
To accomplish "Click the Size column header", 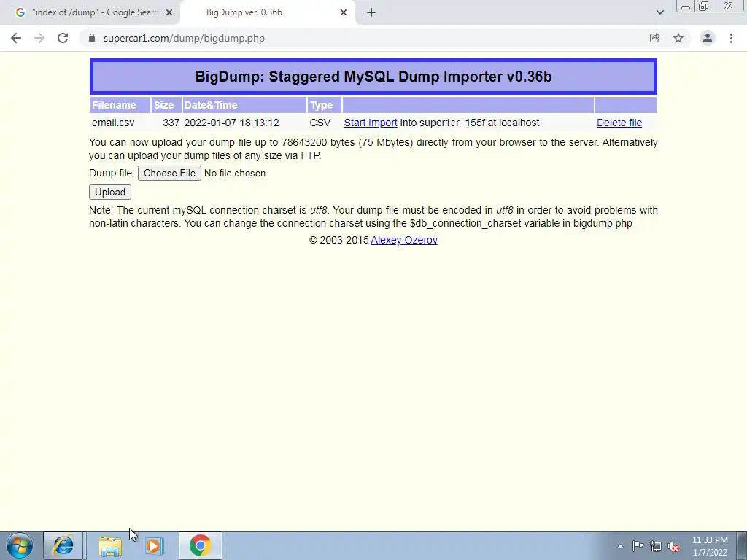I will 167,105.
